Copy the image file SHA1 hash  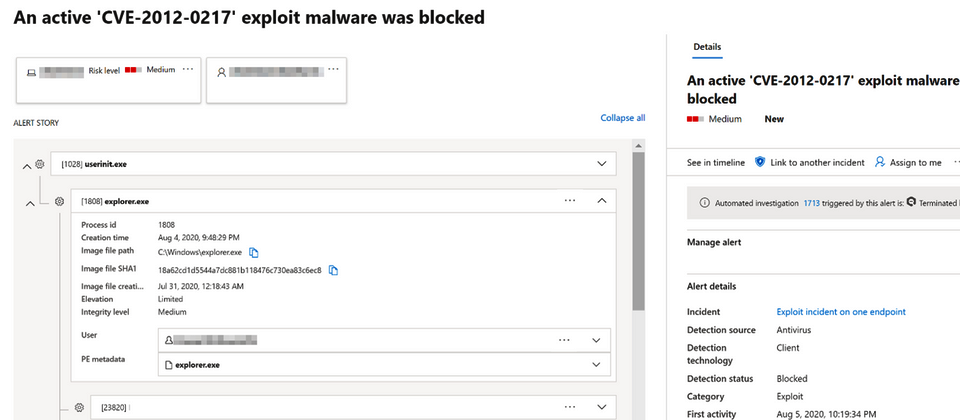click(x=333, y=270)
